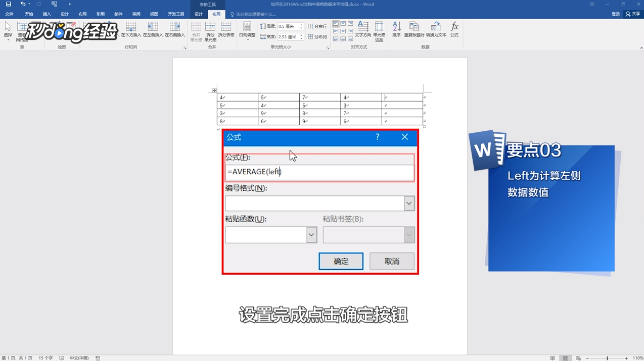Click the OK (确定) button

(341, 262)
